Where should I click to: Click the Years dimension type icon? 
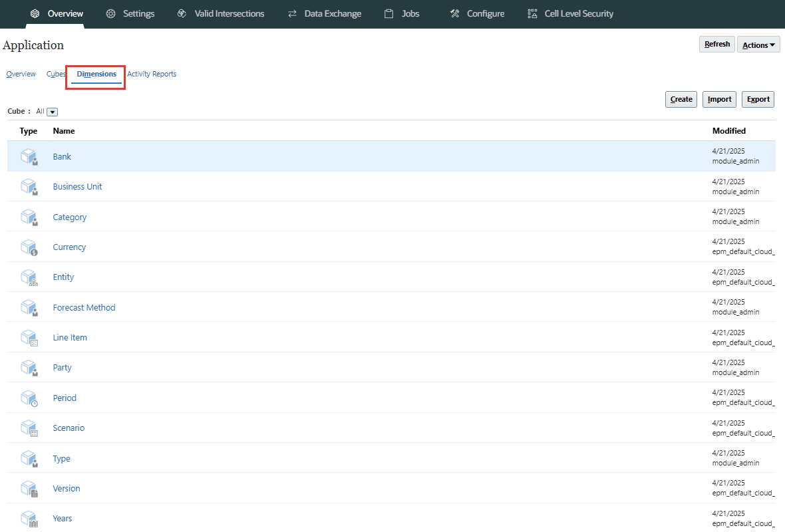[x=29, y=519]
